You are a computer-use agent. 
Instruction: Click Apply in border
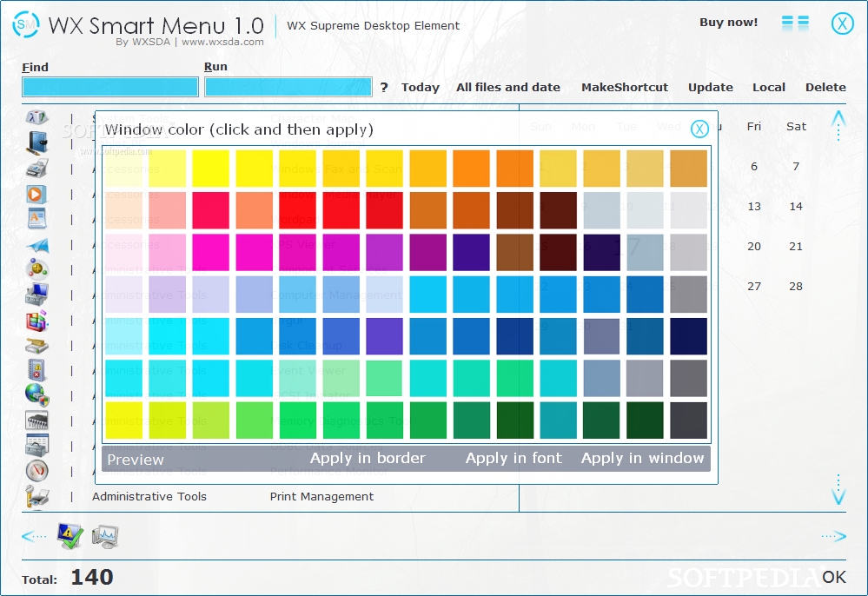tap(368, 458)
